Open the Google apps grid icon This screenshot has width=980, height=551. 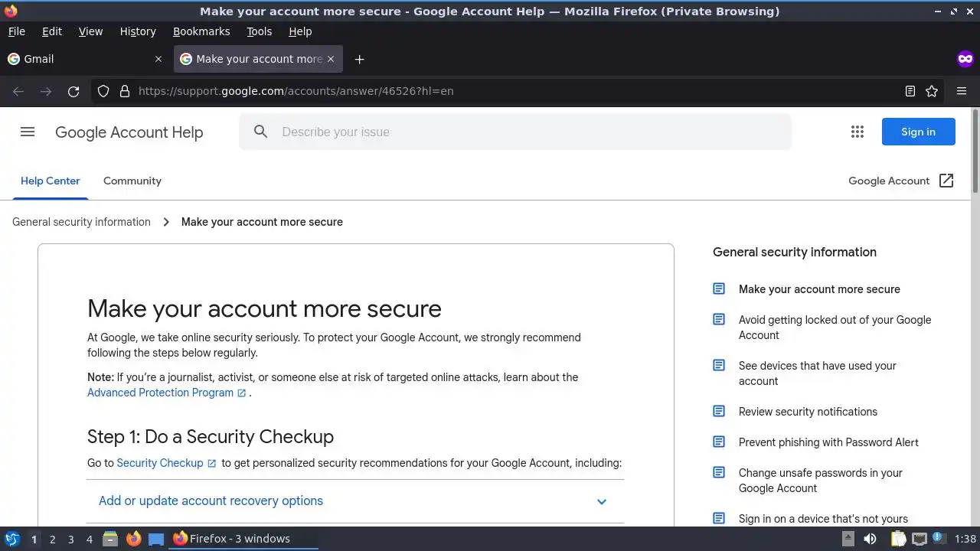click(857, 132)
